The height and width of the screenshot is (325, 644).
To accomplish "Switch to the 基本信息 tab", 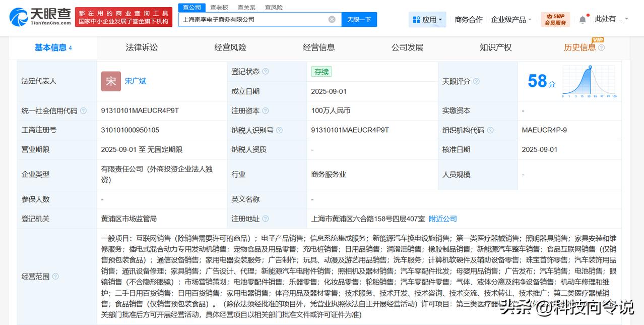I will pos(53,47).
